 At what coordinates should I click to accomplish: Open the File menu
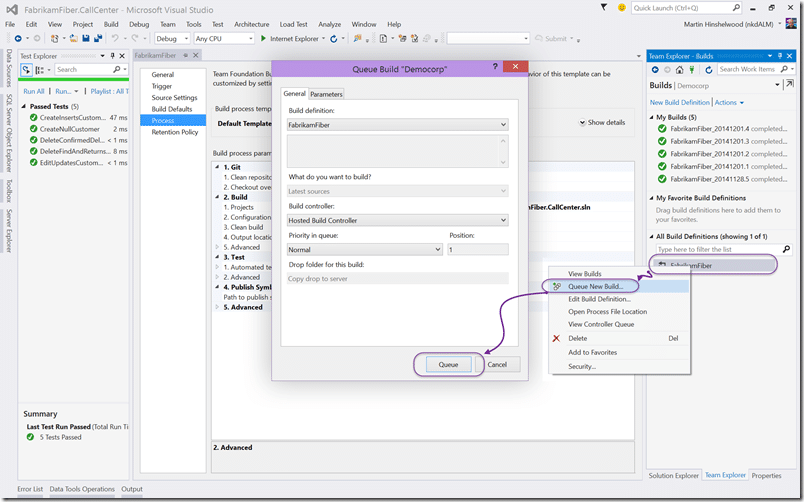10,24
